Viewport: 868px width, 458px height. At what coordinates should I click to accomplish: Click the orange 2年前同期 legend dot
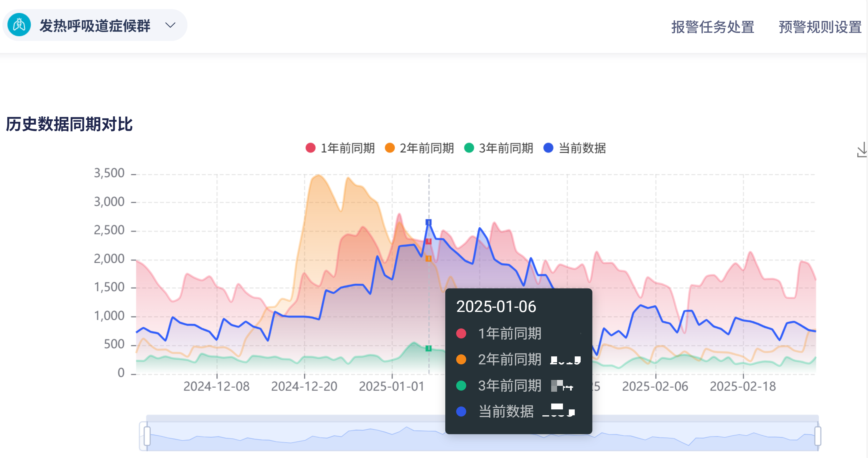point(390,148)
